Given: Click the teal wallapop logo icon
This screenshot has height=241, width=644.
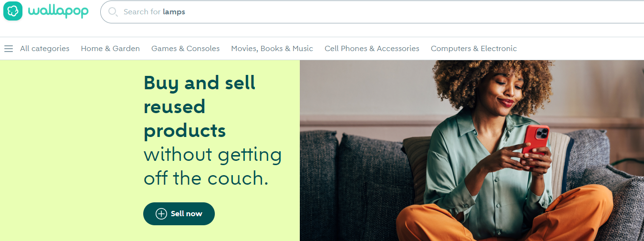Looking at the screenshot, I should click(x=13, y=11).
